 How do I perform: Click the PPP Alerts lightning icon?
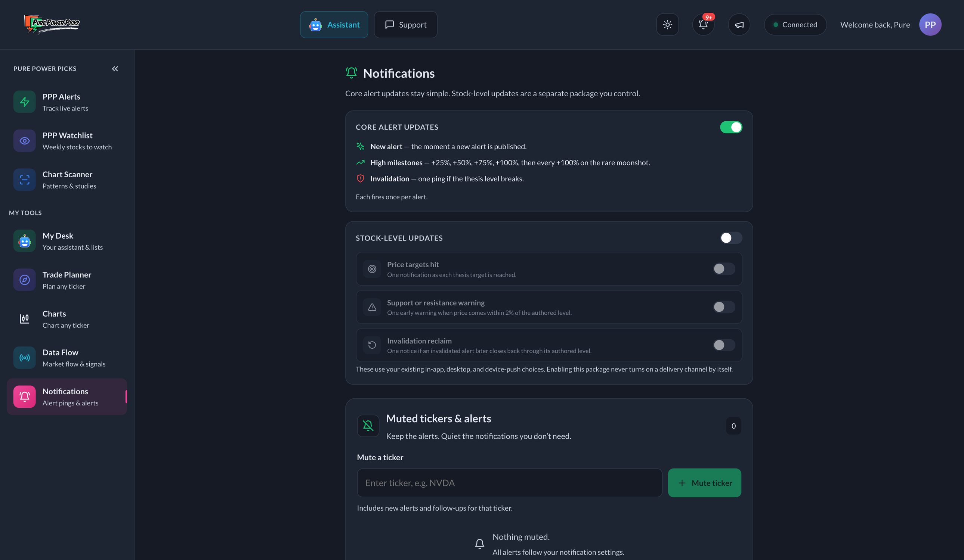tap(25, 102)
